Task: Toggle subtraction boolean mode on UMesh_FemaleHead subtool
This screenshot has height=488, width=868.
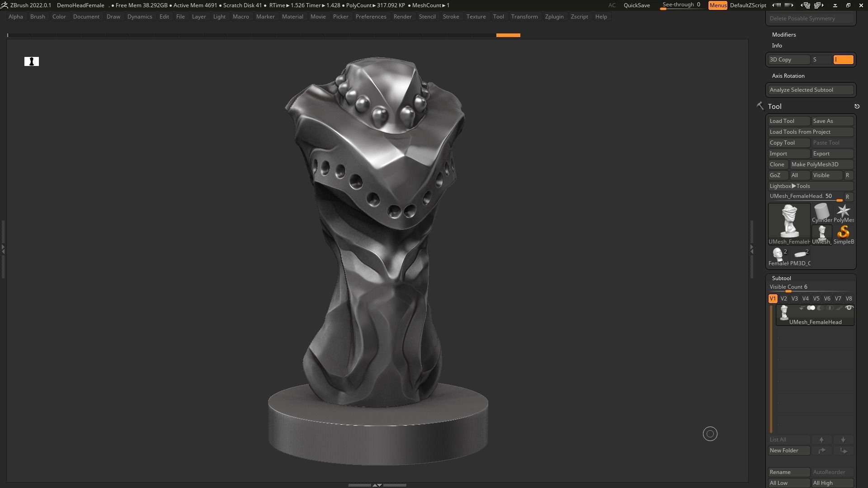Action: 820,308
